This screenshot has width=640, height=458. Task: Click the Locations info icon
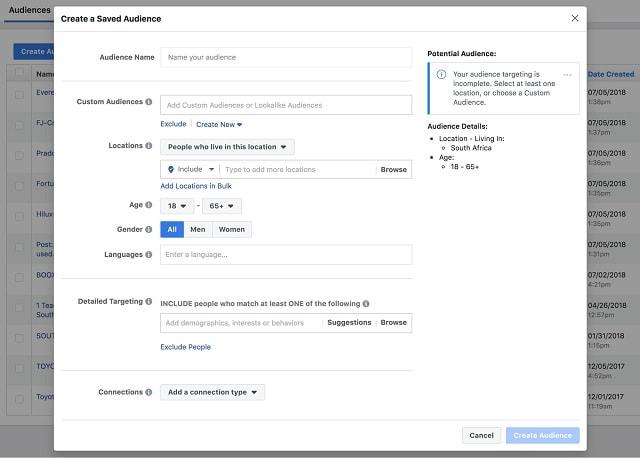point(150,146)
